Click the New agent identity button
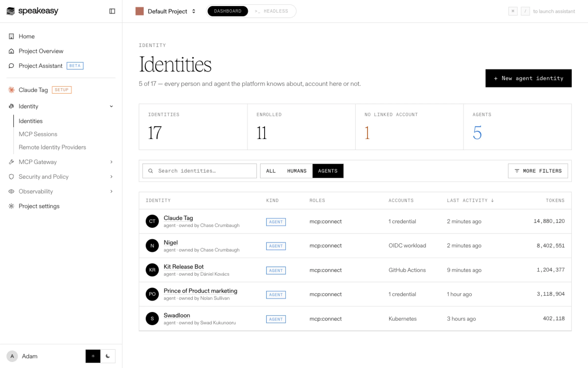 click(528, 78)
